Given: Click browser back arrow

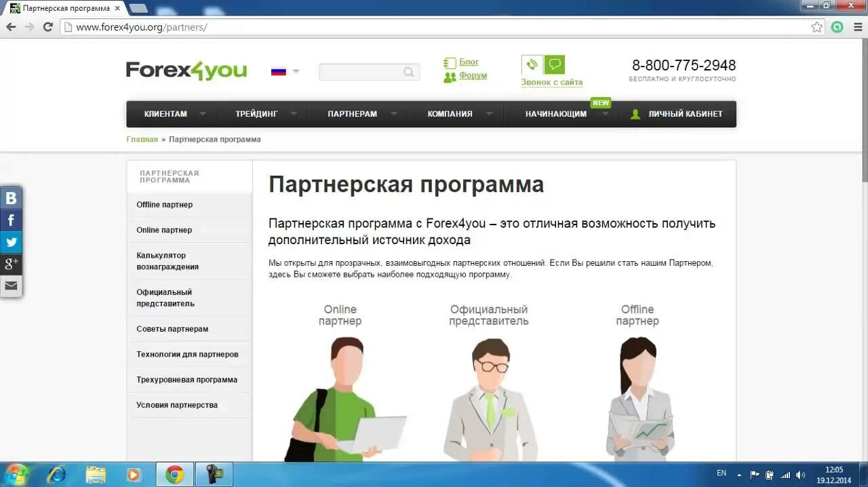Looking at the screenshot, I should tap(11, 27).
